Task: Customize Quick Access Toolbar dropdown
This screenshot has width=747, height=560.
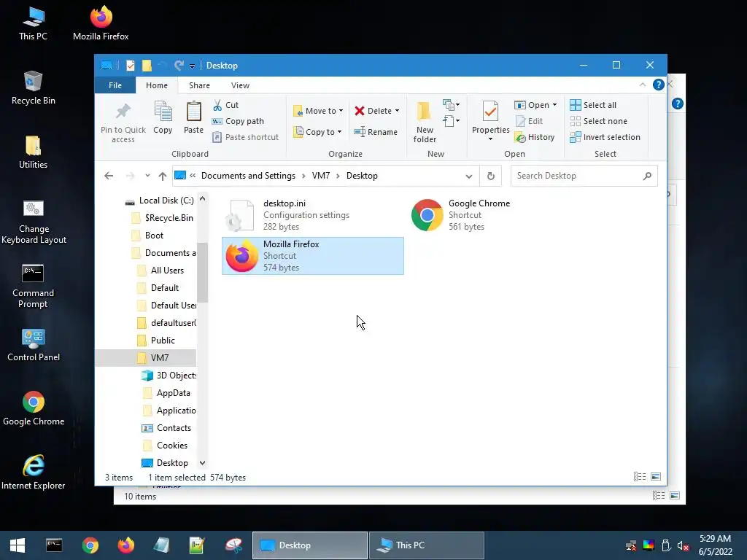Action: 192,66
